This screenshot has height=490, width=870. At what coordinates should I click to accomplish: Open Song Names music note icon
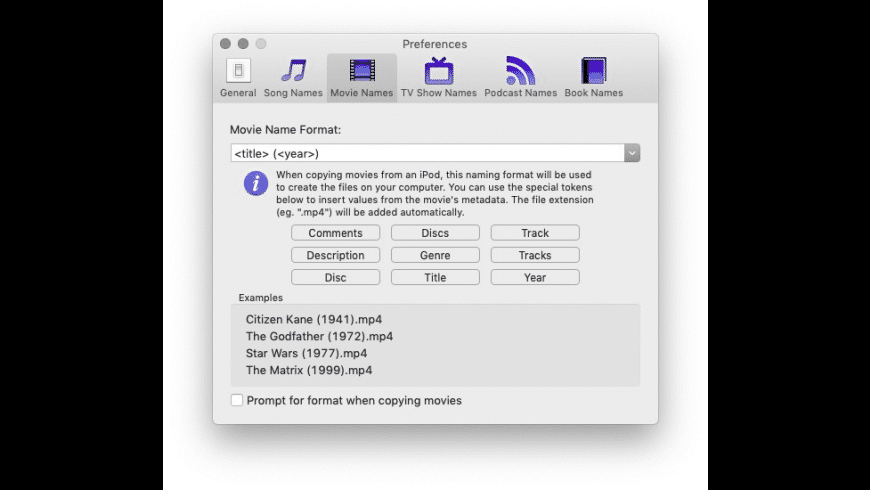pyautogui.click(x=294, y=71)
